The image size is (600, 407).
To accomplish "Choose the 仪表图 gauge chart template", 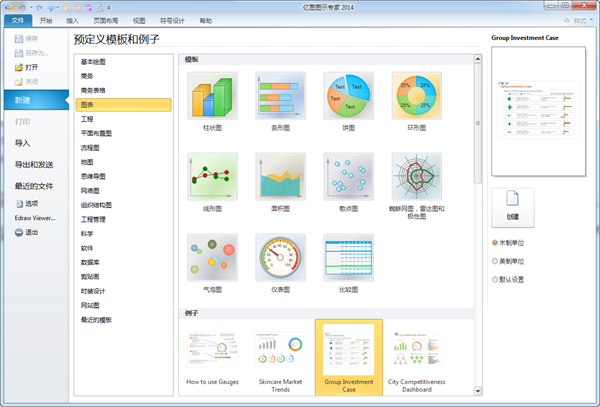I will pyautogui.click(x=280, y=257).
